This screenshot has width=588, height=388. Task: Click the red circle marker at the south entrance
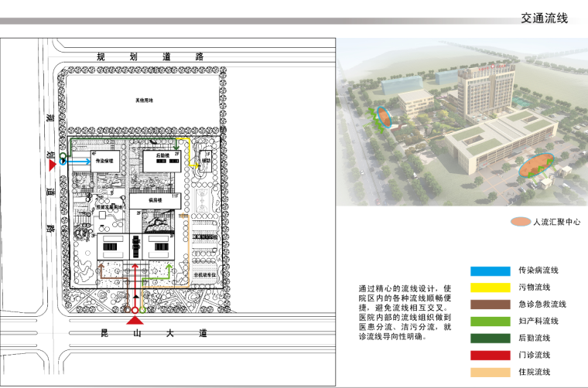(x=135, y=311)
